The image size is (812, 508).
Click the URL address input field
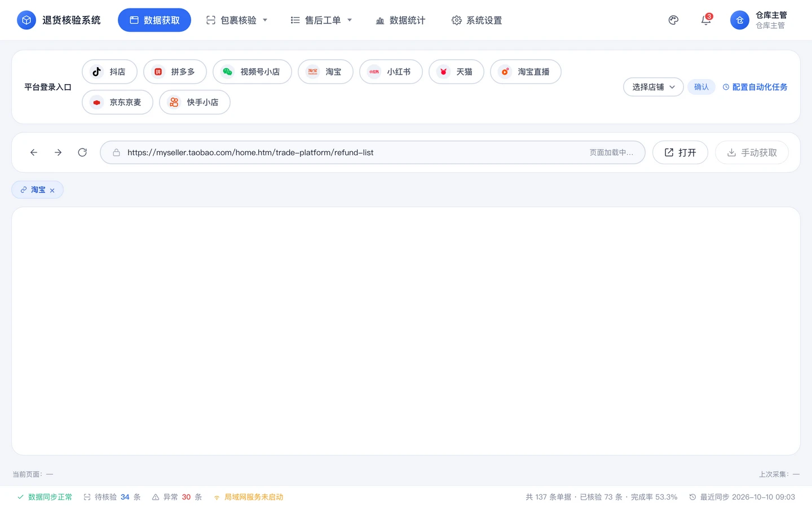(x=373, y=152)
